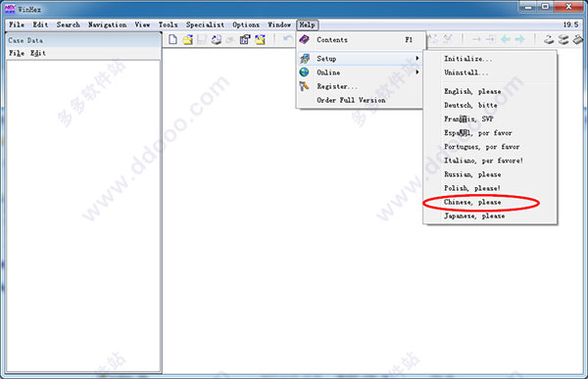Open the View menu
588x379 pixels.
(142, 24)
